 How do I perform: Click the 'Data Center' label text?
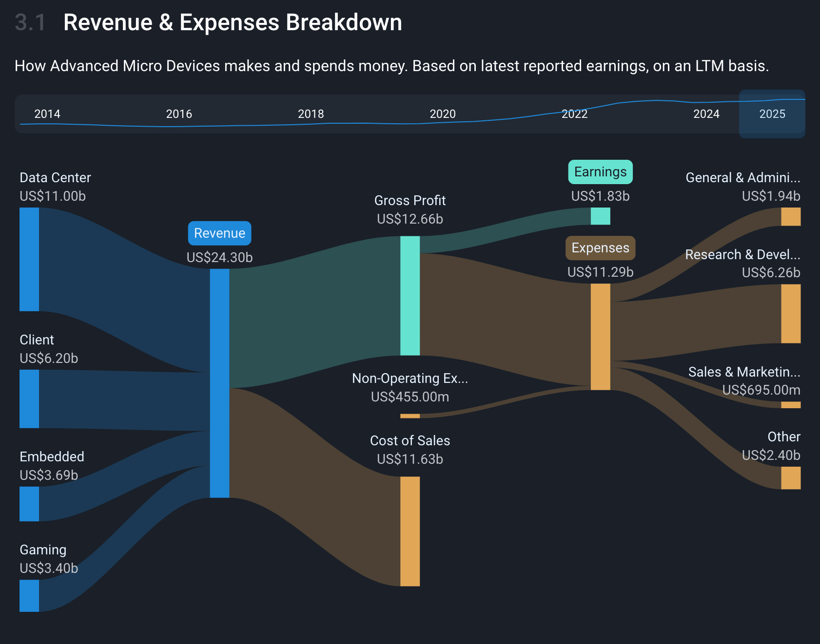(55, 178)
